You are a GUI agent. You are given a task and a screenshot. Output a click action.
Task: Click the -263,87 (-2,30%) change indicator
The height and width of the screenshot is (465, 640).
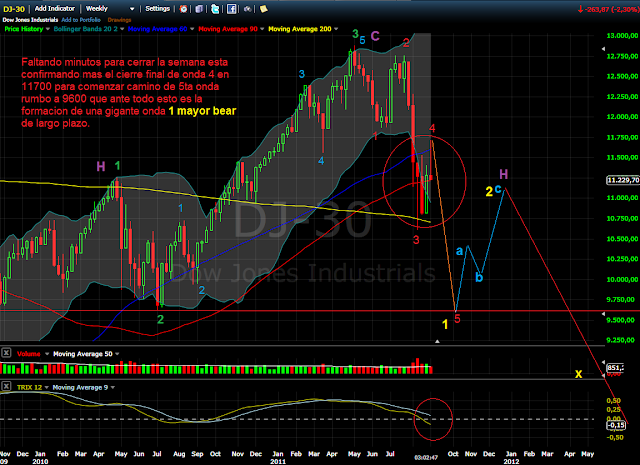click(x=608, y=9)
